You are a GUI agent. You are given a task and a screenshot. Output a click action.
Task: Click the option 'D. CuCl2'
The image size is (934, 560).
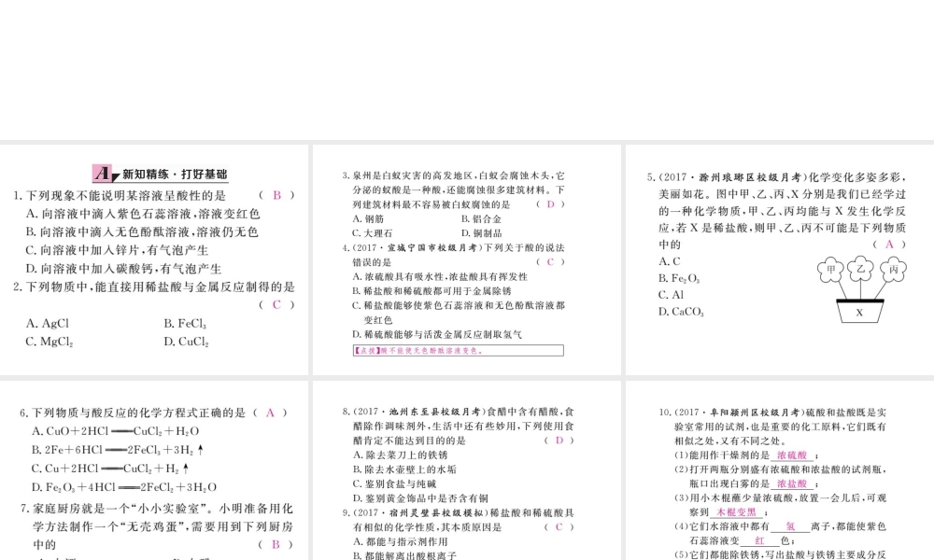pos(186,342)
